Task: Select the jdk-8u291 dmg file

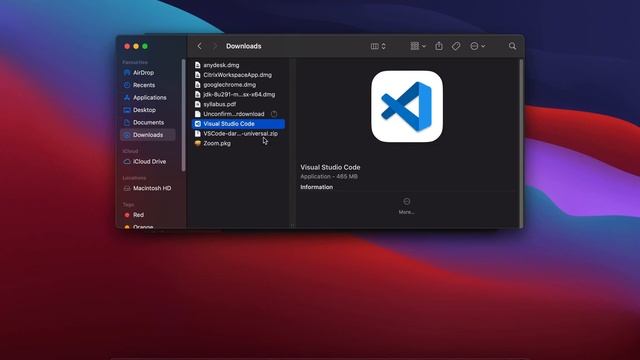Action: pyautogui.click(x=238, y=94)
